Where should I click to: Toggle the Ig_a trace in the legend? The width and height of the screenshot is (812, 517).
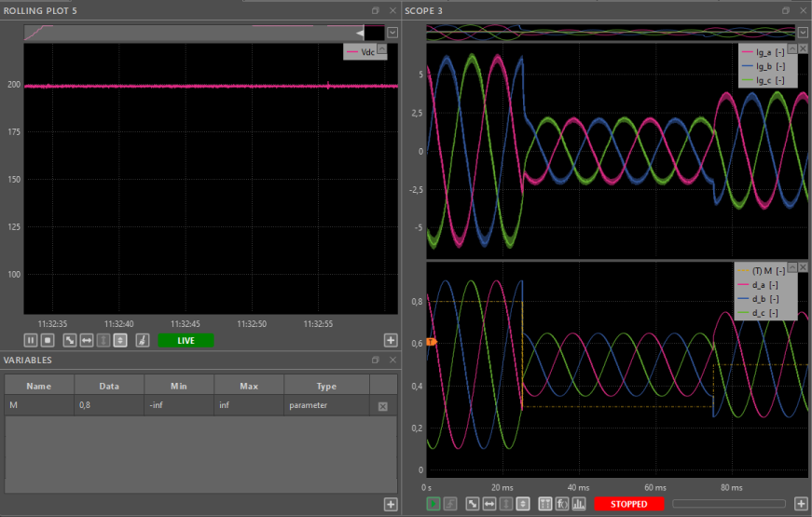[762, 51]
